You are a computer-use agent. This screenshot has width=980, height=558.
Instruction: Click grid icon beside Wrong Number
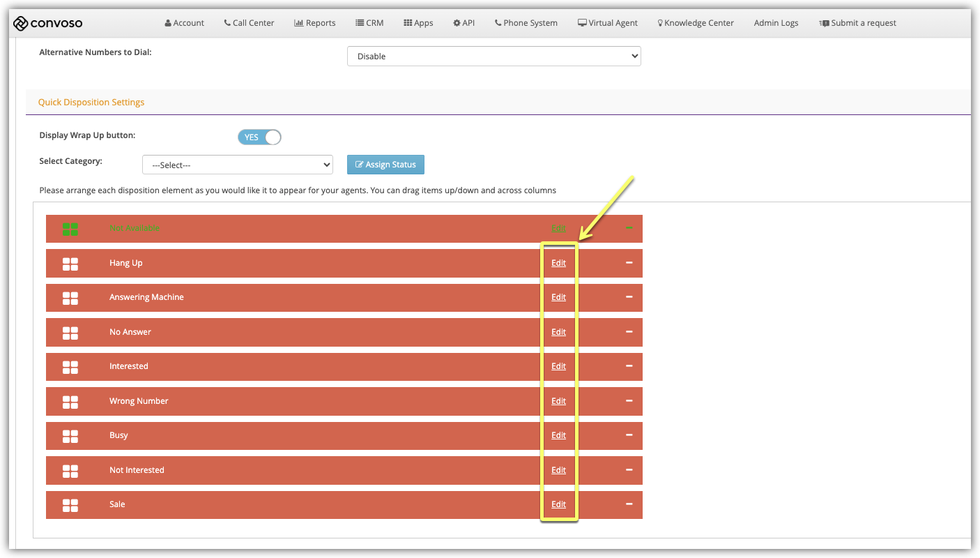click(70, 402)
